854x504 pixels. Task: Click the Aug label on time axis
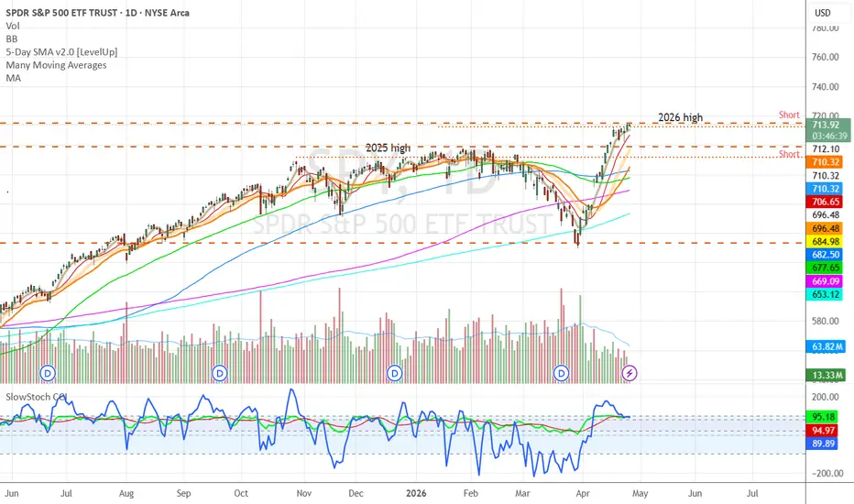point(126,493)
